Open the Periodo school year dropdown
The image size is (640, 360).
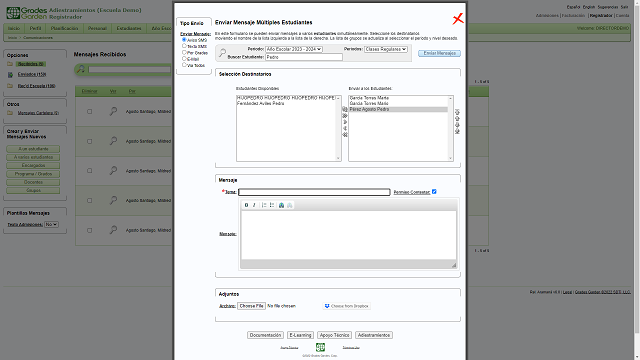coord(294,49)
